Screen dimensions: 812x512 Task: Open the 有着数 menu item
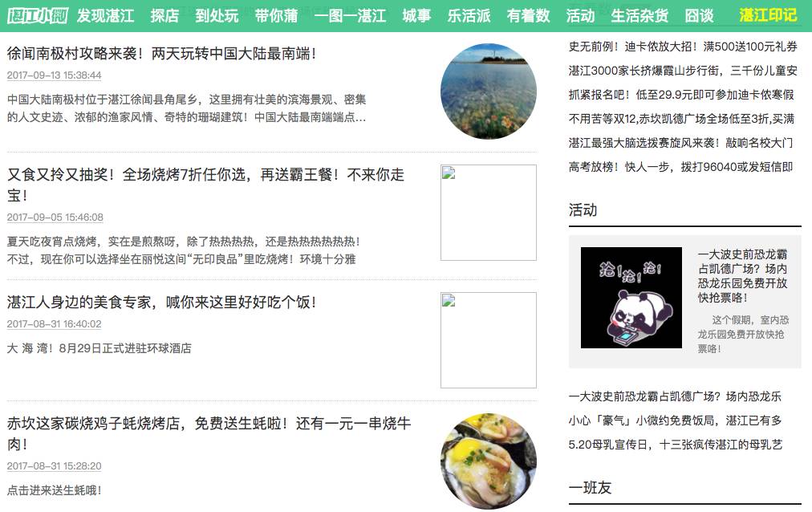[526, 13]
